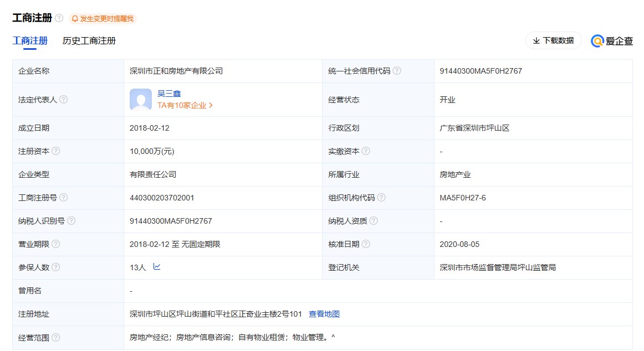Select the 工商注册 tab
Screen dimensions: 644x351
[30, 40]
